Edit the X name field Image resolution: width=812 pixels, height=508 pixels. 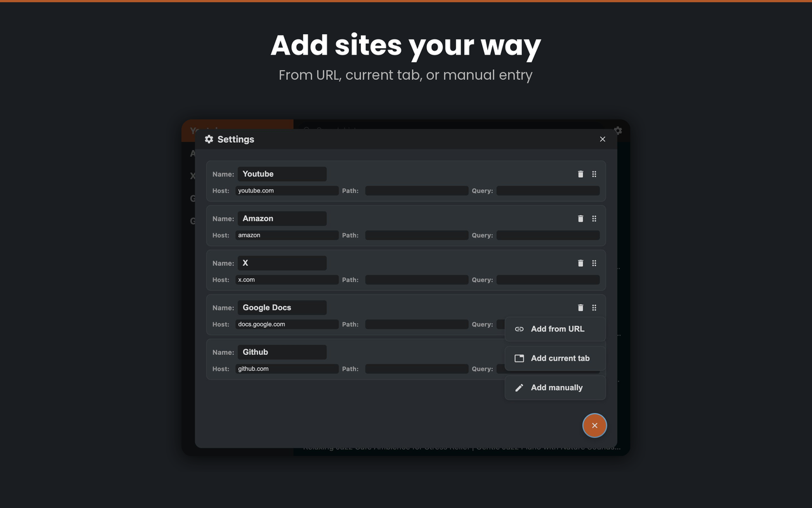(x=282, y=263)
